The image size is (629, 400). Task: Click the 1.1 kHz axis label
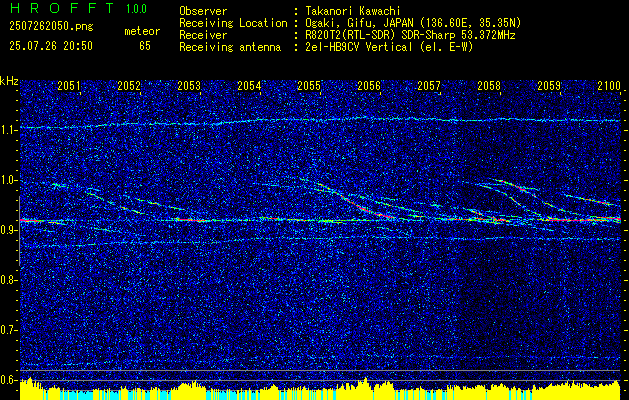[x=8, y=130]
